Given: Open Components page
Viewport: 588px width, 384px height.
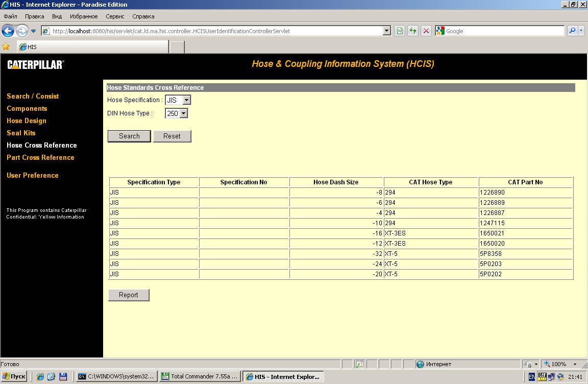Looking at the screenshot, I should point(27,108).
